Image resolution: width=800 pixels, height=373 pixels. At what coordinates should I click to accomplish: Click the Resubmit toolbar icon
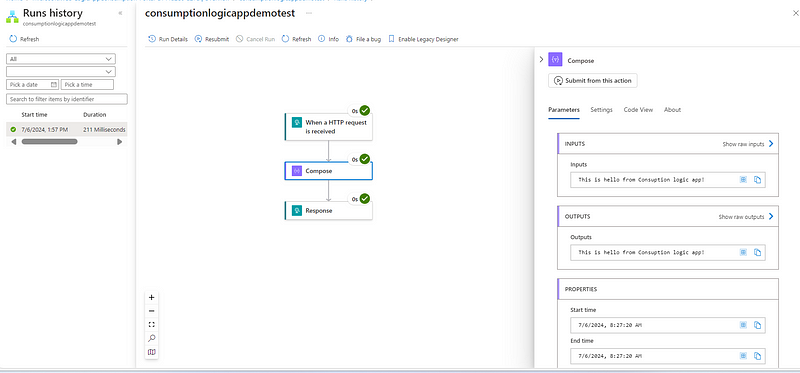coord(198,39)
